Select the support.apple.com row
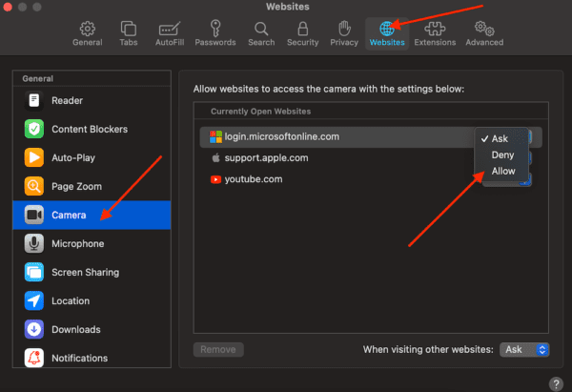The width and height of the screenshot is (572, 392). (371, 158)
